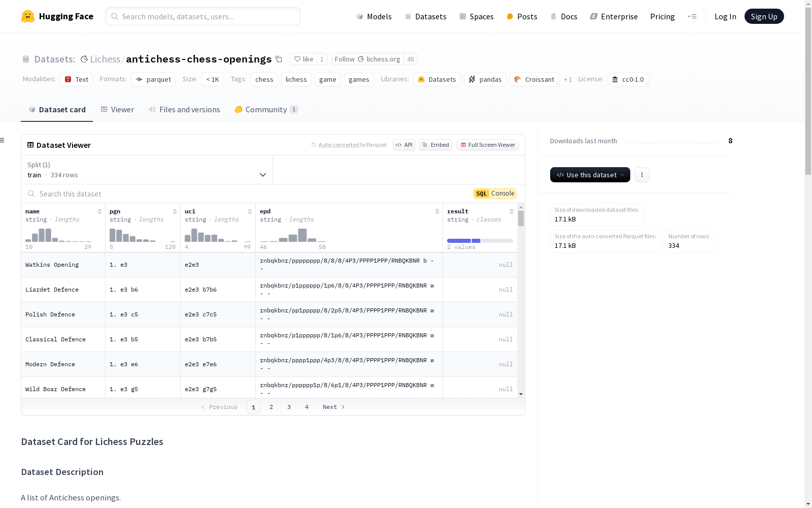
Task: Open table of contents sidebar icon
Action: pyautogui.click(x=3, y=140)
